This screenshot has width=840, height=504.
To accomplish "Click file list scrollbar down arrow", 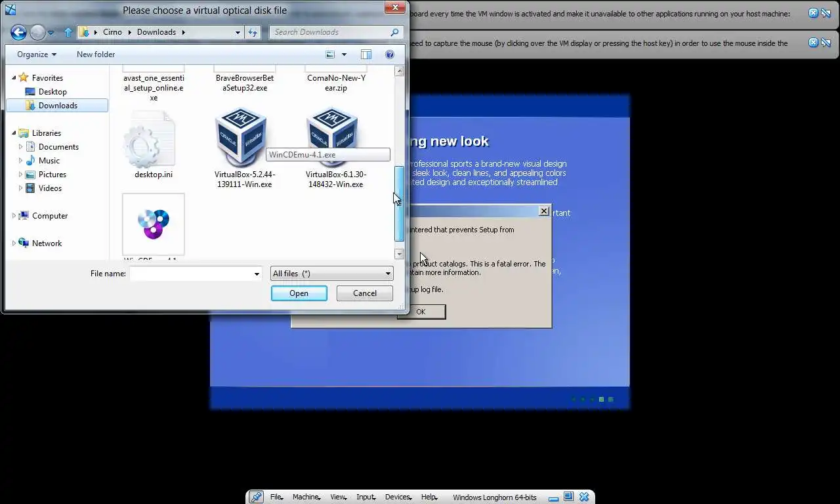I will coord(399,254).
